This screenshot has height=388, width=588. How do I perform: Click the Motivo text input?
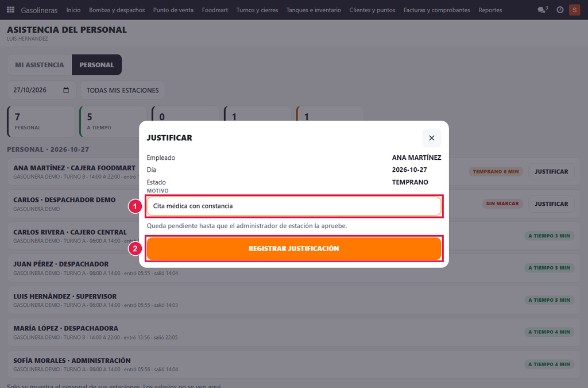click(x=294, y=206)
